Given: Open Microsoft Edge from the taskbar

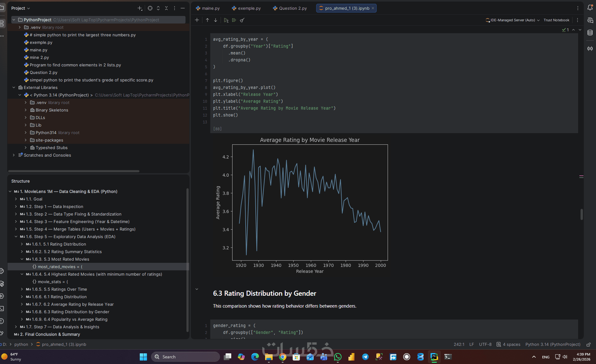Looking at the screenshot, I should coord(255,357).
